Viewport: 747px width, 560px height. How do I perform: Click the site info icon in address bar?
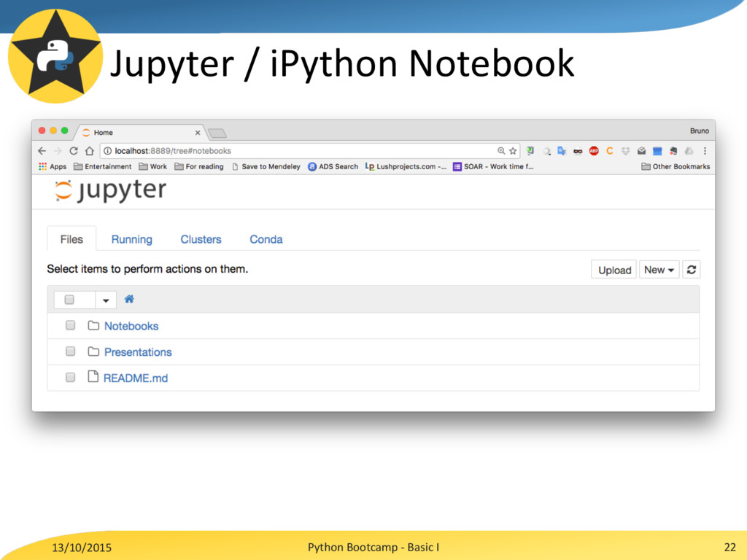[x=108, y=151]
